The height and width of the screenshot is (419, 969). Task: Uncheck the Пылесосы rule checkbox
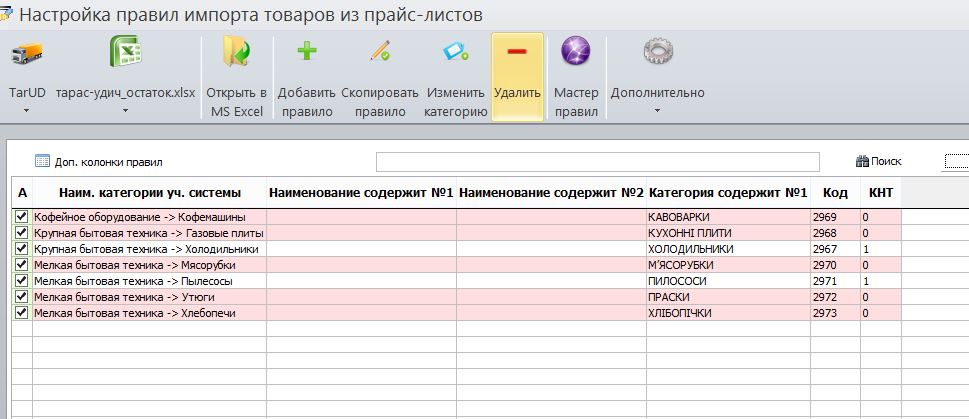click(22, 281)
